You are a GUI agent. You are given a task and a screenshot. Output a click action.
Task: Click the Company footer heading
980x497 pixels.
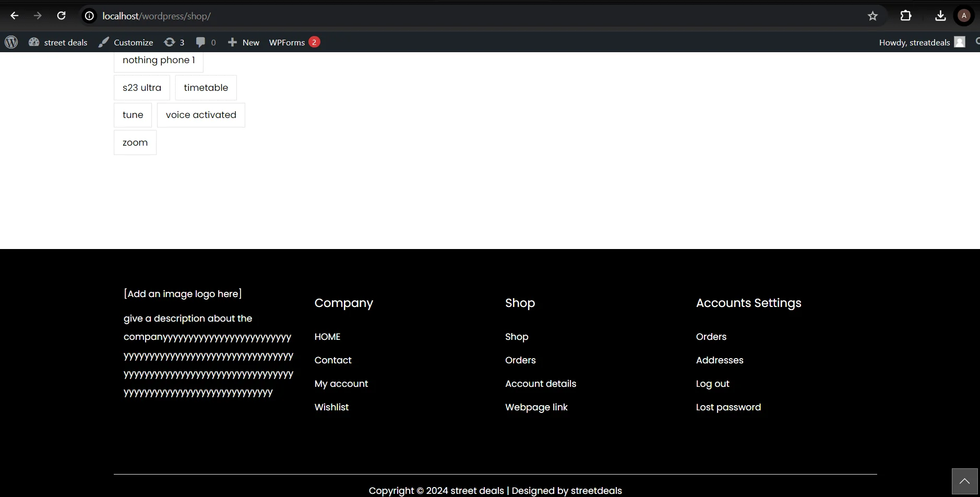344,303
